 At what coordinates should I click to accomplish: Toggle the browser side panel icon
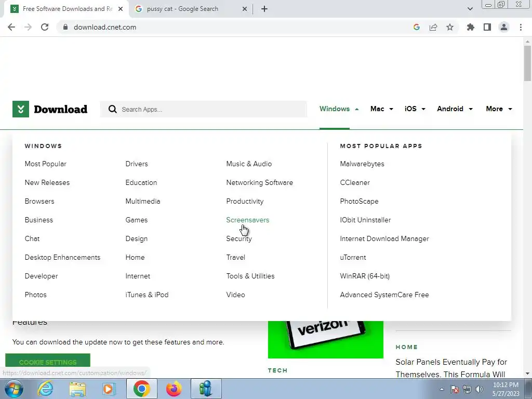point(487,27)
